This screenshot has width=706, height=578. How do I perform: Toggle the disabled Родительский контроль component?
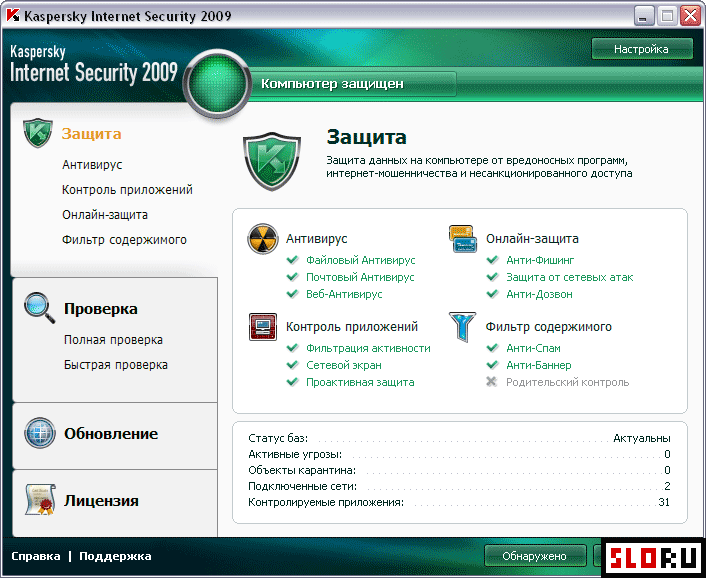[491, 382]
